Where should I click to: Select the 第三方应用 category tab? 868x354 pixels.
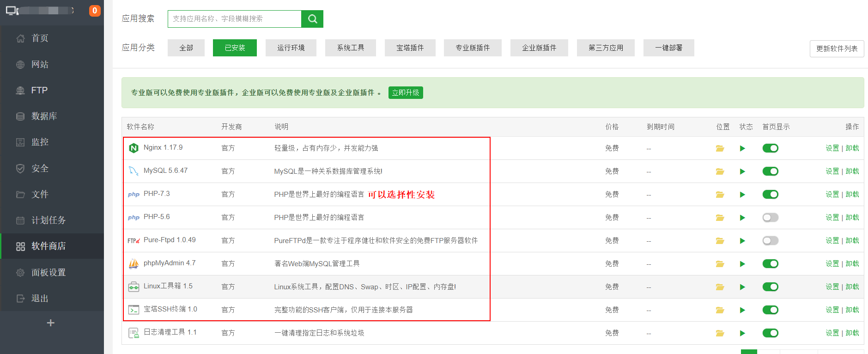(x=606, y=48)
